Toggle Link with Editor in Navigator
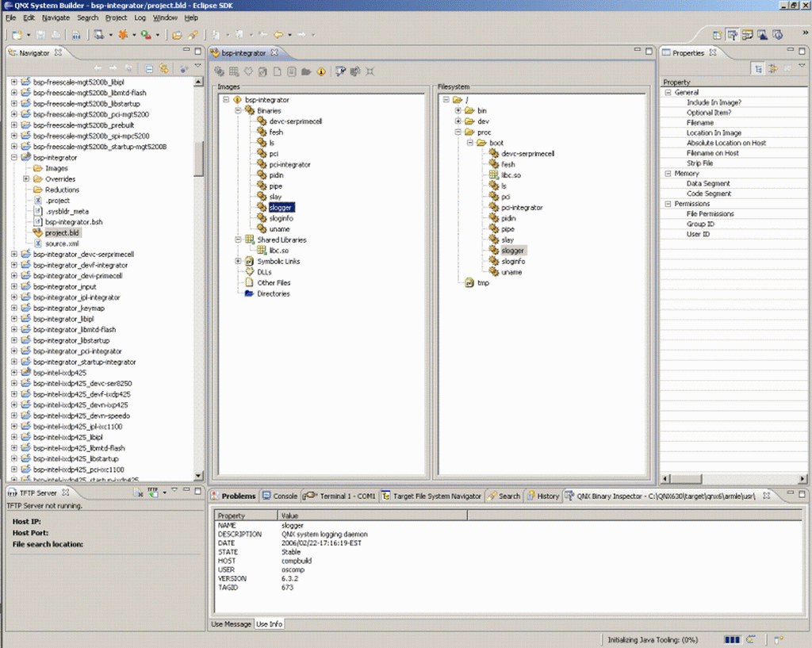The width and height of the screenshot is (812, 648). click(x=164, y=68)
